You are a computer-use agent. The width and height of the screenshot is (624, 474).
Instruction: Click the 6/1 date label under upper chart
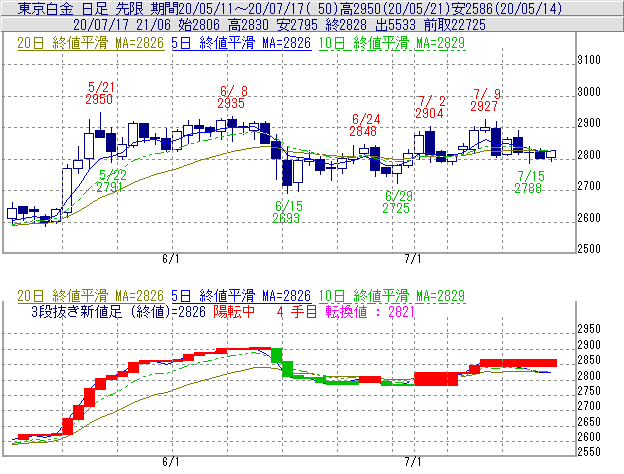[x=171, y=259]
